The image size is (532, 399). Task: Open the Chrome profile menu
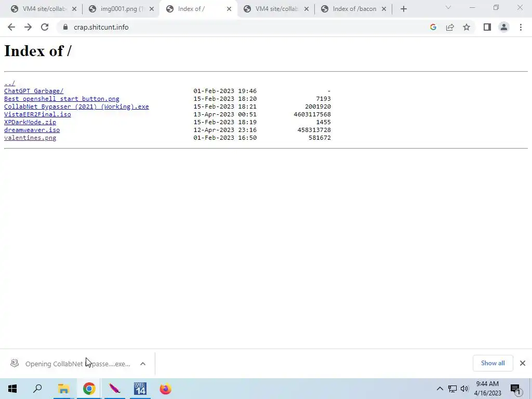504,27
